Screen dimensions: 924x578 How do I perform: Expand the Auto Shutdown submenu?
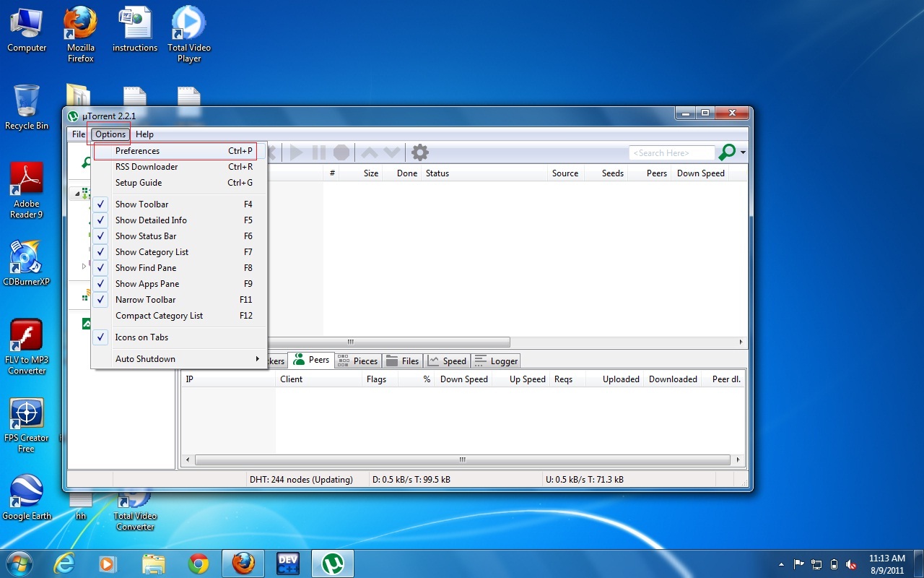click(180, 359)
